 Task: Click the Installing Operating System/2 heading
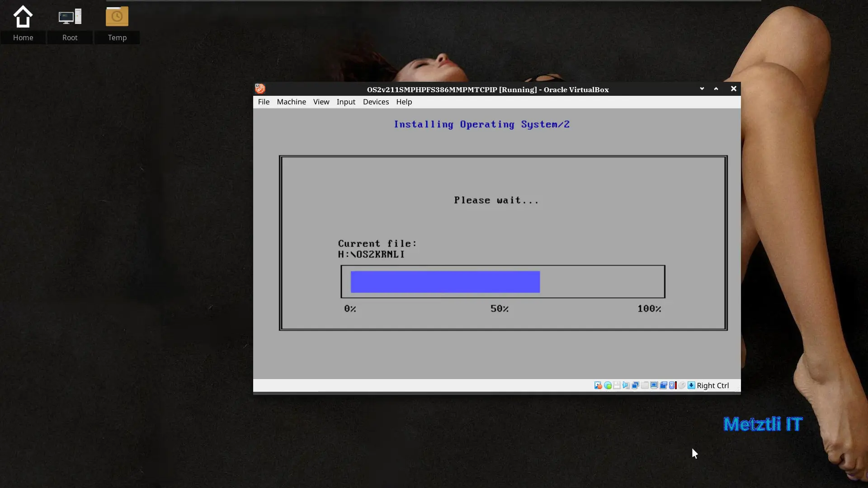tap(481, 124)
